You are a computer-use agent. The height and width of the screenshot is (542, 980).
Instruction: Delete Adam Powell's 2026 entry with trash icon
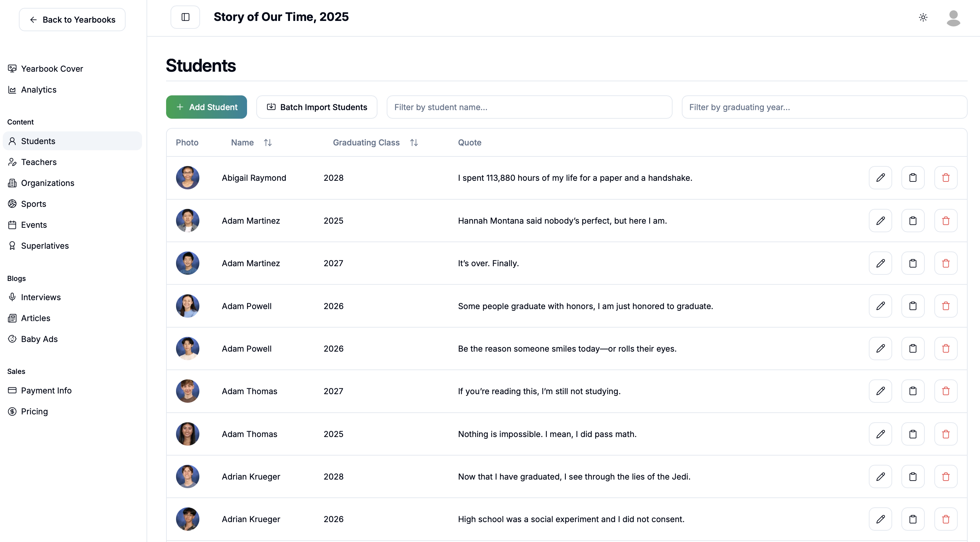point(946,306)
